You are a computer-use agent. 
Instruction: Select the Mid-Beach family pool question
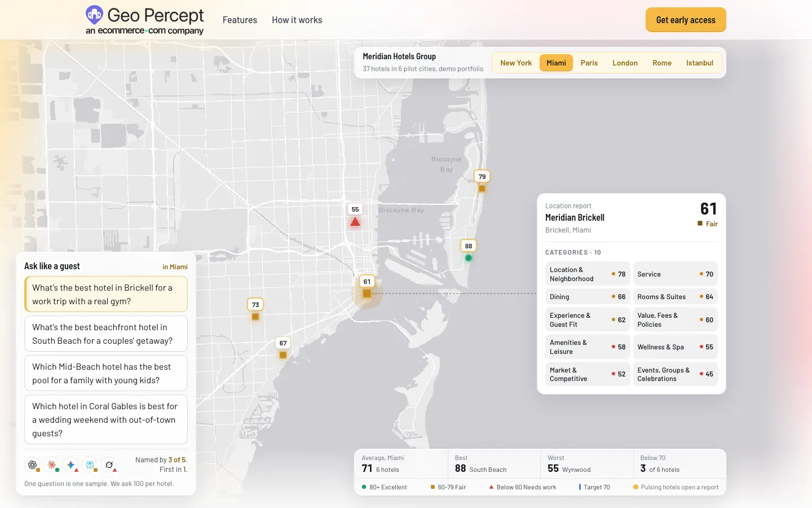(x=106, y=373)
